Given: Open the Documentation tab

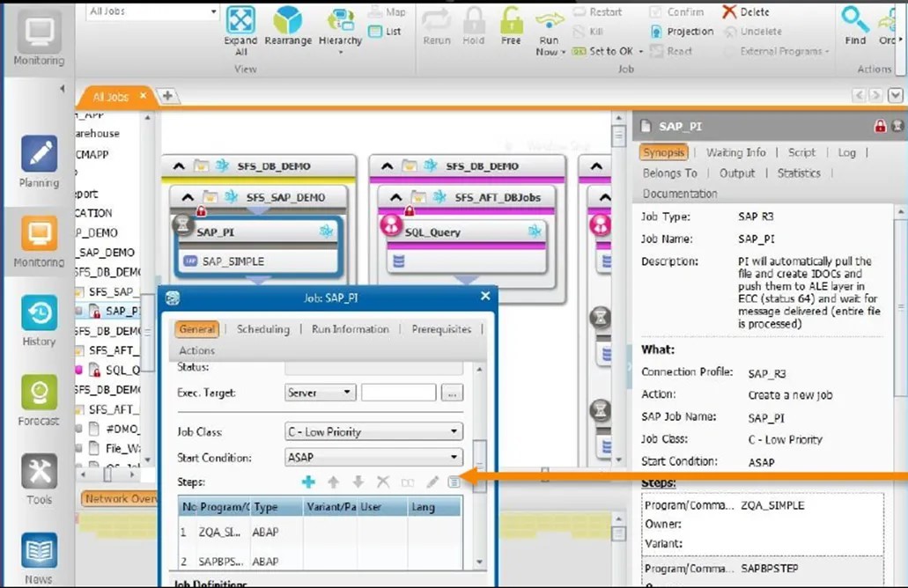Looking at the screenshot, I should pyautogui.click(x=680, y=194).
